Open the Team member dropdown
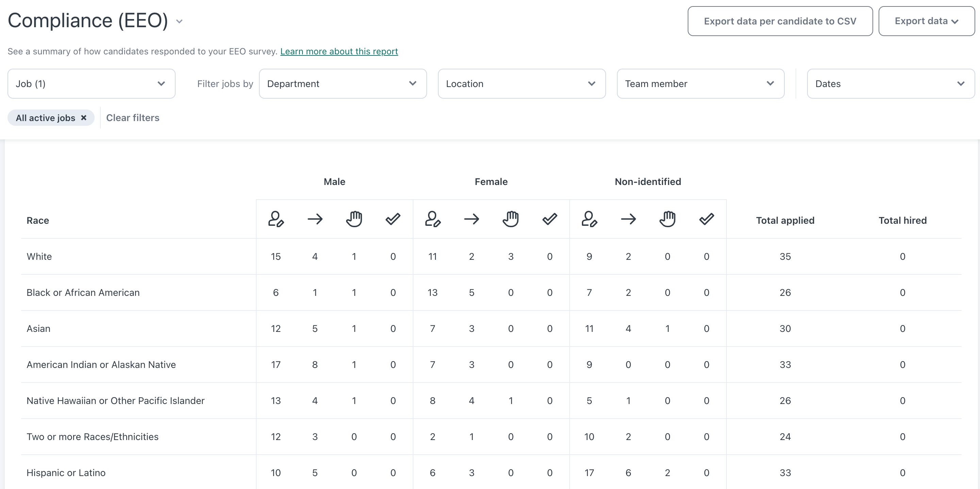This screenshot has height=489, width=980. (700, 84)
